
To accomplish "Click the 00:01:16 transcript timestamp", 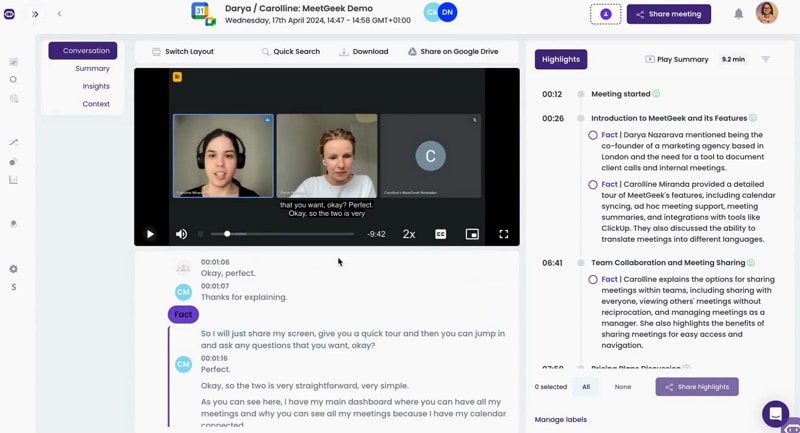I will [x=214, y=359].
